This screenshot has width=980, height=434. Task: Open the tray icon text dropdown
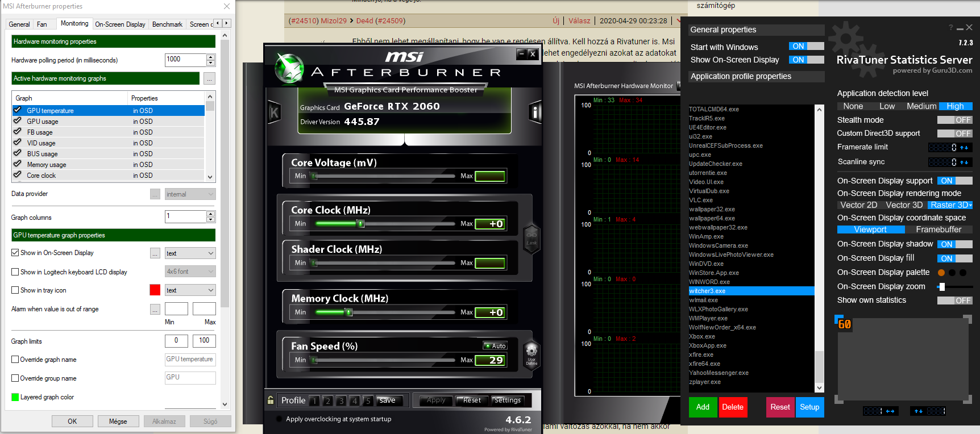tap(190, 290)
